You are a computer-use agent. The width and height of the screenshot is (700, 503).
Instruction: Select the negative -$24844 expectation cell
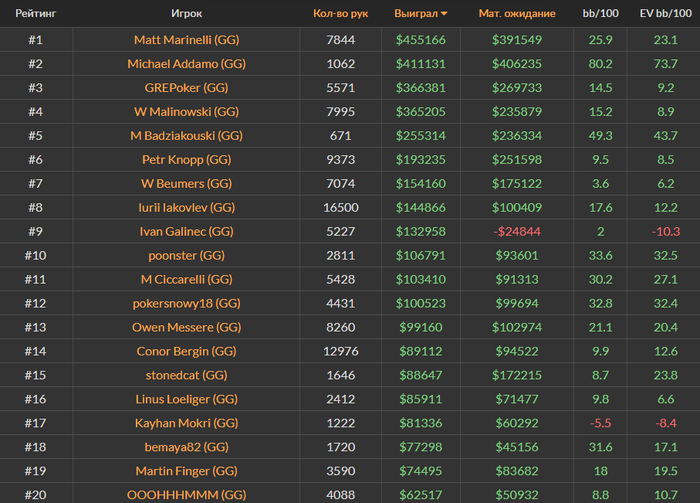click(x=517, y=232)
